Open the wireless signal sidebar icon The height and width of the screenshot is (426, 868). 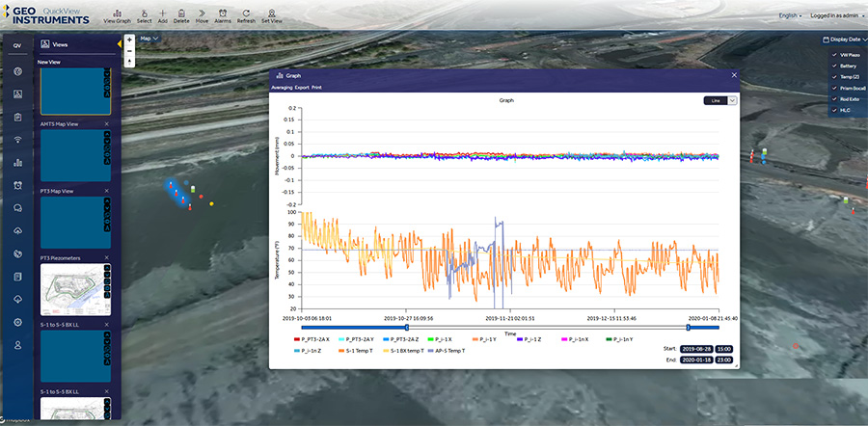[x=18, y=140]
